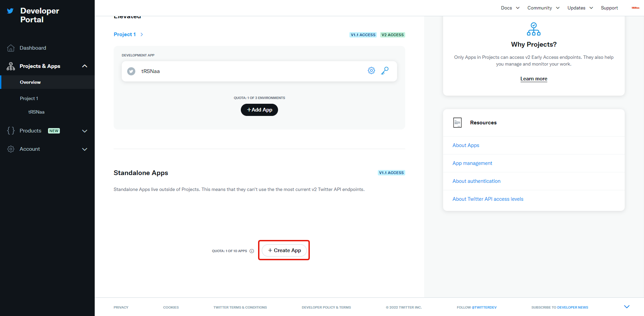This screenshot has width=644, height=316.
Task: Click the Add App button
Action: click(259, 110)
